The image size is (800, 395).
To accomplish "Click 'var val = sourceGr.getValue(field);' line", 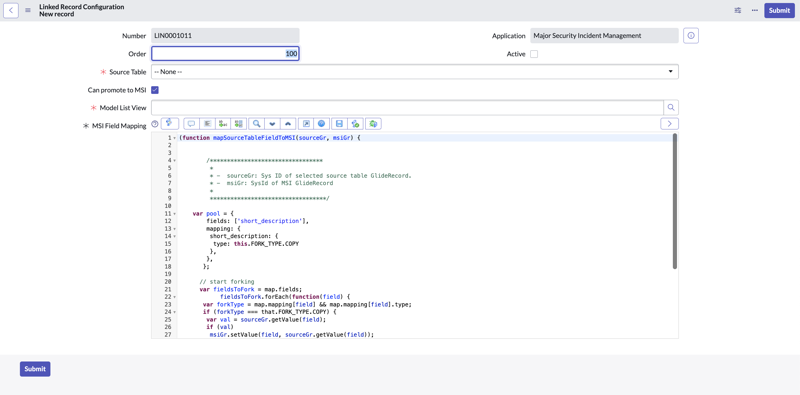I will click(x=266, y=319).
